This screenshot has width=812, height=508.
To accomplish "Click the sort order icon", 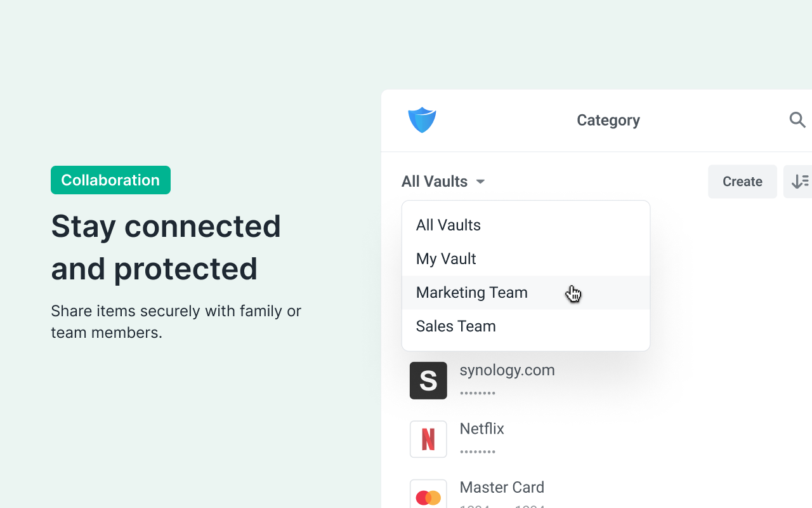I will (799, 182).
